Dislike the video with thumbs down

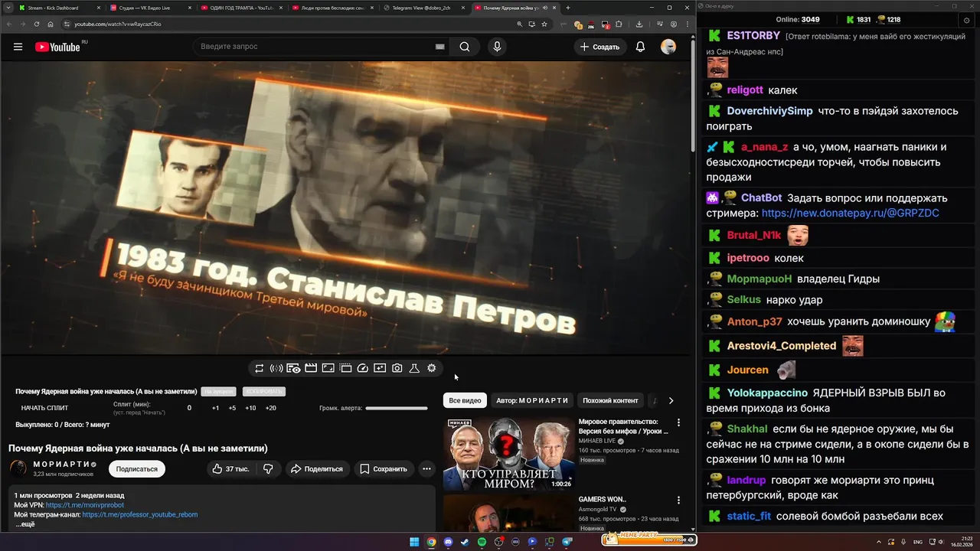[268, 469]
